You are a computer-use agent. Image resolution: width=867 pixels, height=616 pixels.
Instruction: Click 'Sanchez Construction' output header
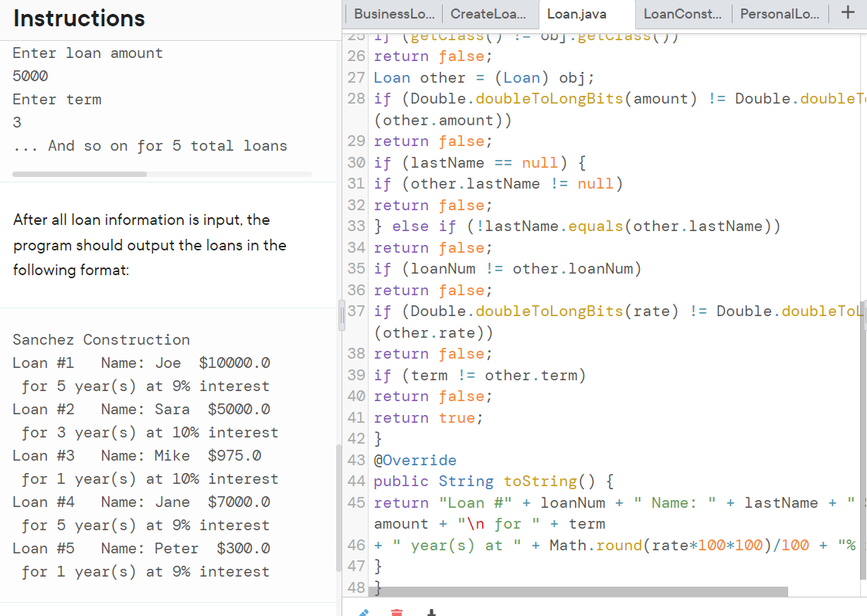coord(101,339)
